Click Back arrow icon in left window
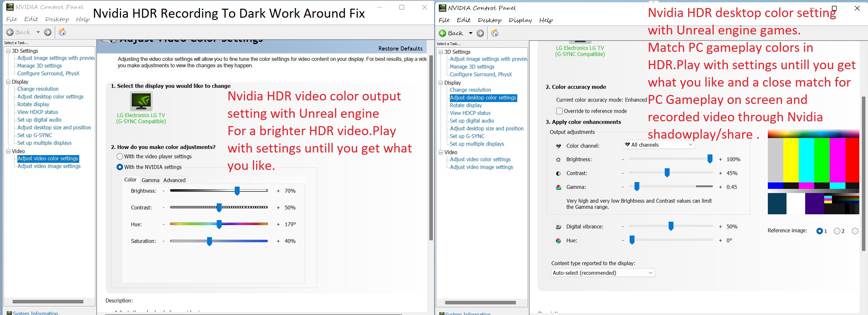 [x=10, y=32]
